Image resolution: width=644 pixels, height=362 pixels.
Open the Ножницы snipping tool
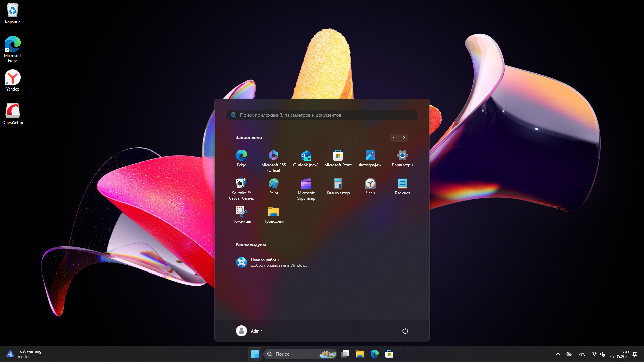[x=241, y=215]
